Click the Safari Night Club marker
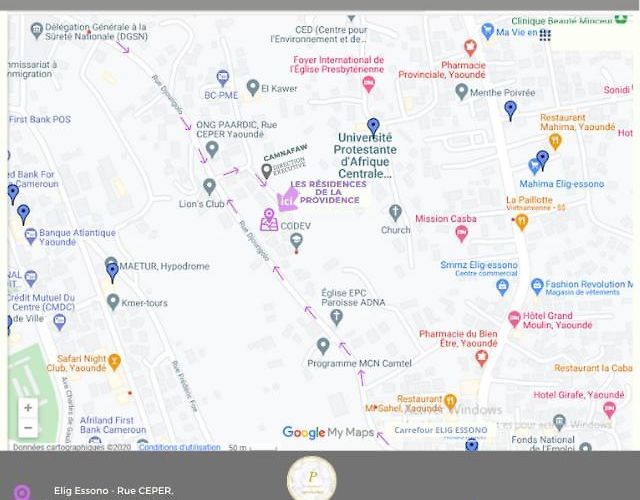 [114, 362]
